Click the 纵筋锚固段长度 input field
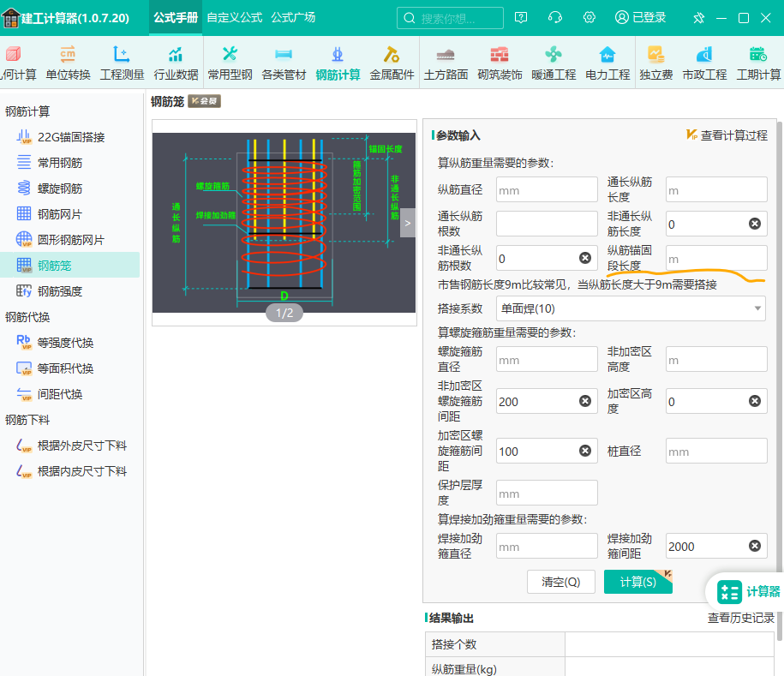Image resolution: width=784 pixels, height=676 pixels. [x=716, y=258]
